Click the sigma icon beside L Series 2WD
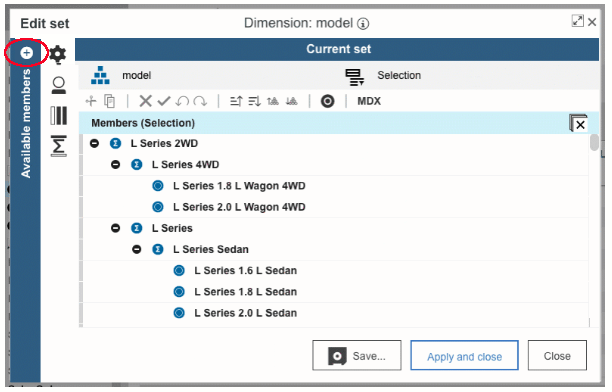612x392 pixels. [116, 144]
